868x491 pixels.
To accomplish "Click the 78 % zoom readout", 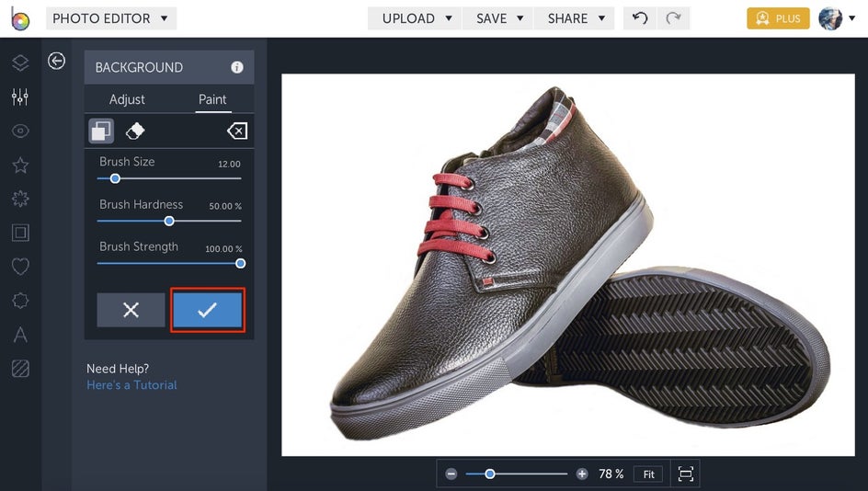I will [611, 474].
